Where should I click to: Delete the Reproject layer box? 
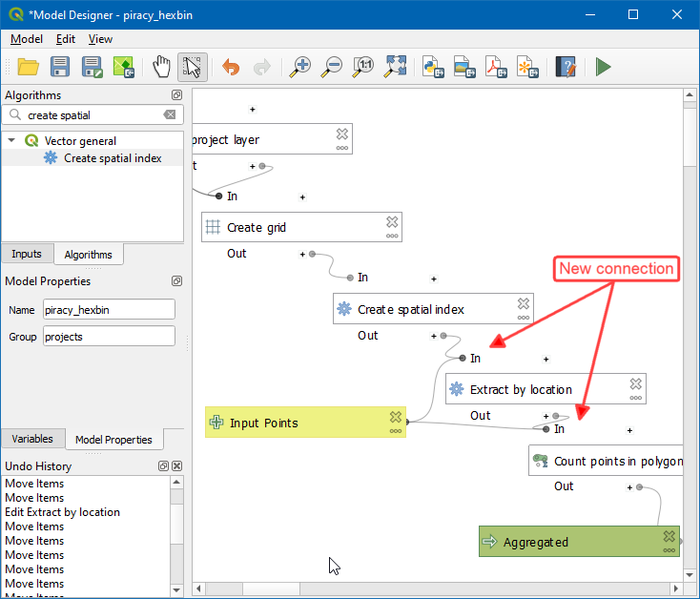pyautogui.click(x=342, y=134)
